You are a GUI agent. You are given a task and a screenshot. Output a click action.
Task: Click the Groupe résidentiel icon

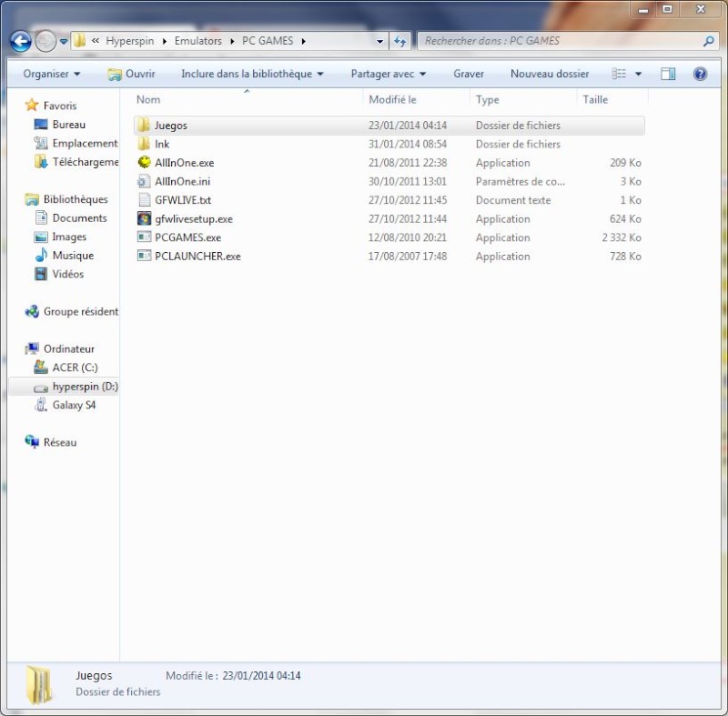coord(32,311)
